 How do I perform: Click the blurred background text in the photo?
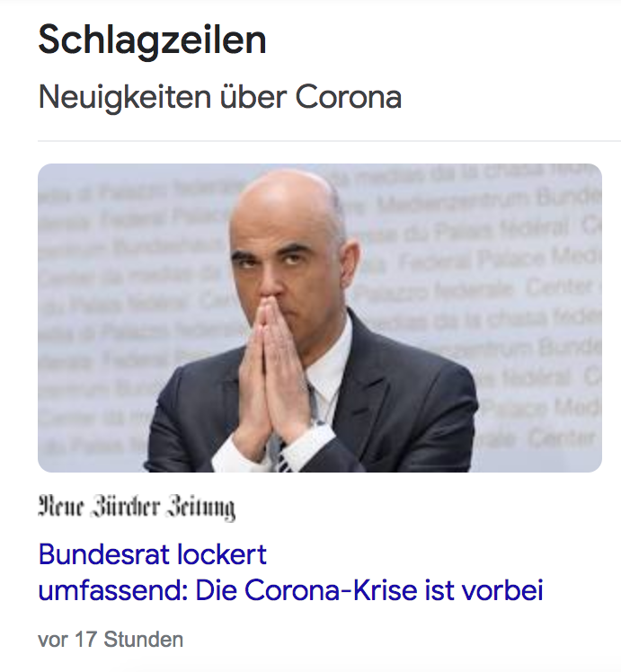tap(492, 257)
